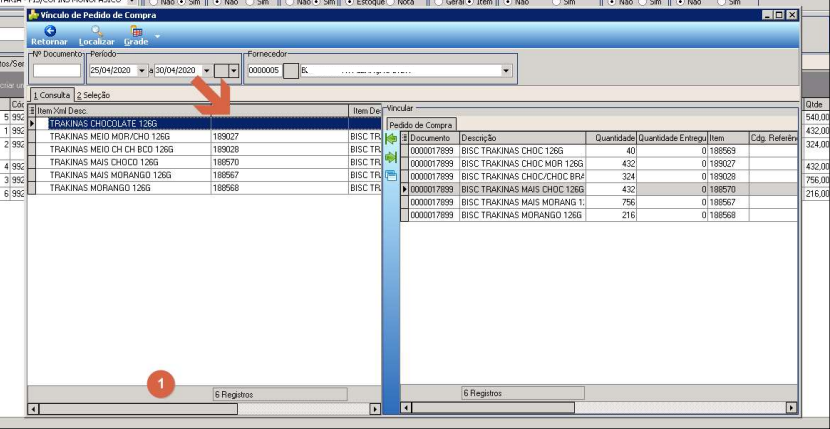Click the Grade grid icon
Screen dimensions: 830x429
(136, 31)
